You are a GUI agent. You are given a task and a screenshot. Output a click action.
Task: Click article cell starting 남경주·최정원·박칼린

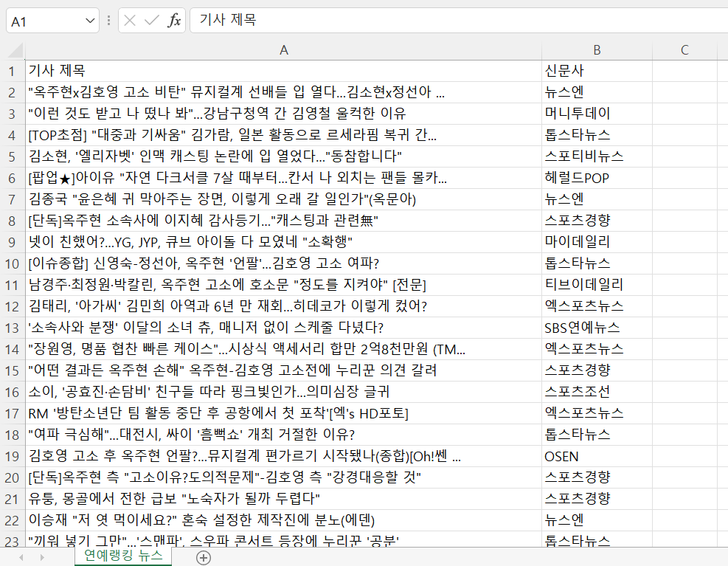coord(283,284)
